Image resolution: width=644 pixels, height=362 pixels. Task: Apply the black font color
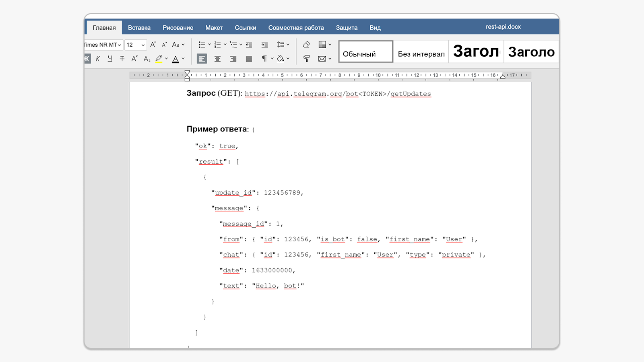[x=175, y=59]
